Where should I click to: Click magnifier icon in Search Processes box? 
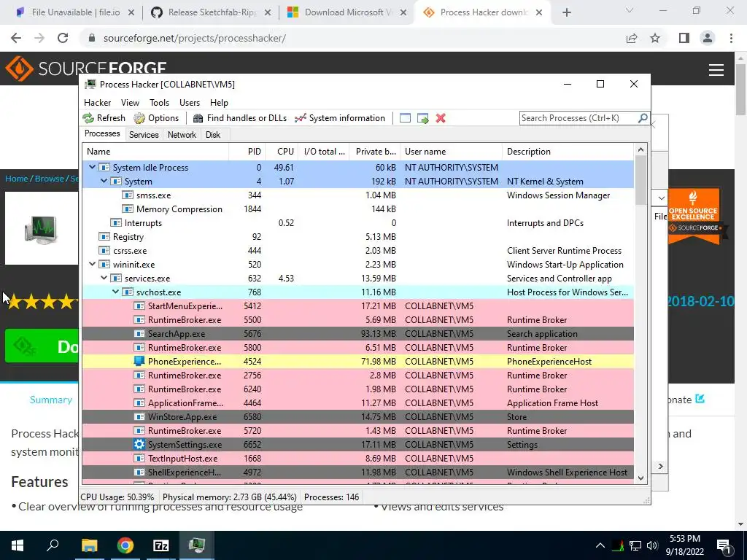coord(642,117)
